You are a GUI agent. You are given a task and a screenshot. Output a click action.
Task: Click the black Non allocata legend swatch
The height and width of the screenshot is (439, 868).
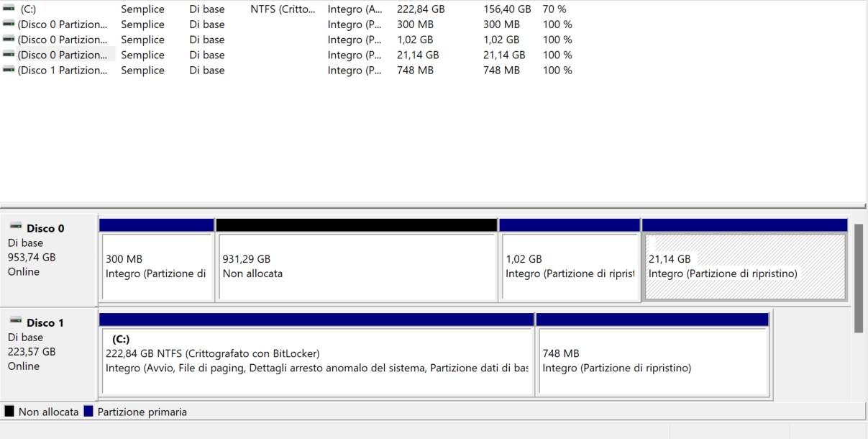9,412
